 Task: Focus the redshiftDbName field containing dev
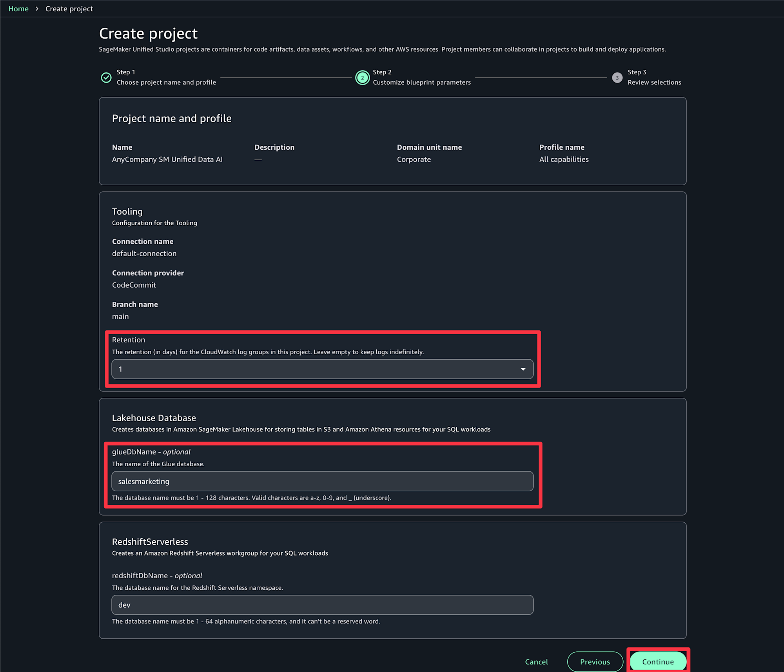coord(322,605)
